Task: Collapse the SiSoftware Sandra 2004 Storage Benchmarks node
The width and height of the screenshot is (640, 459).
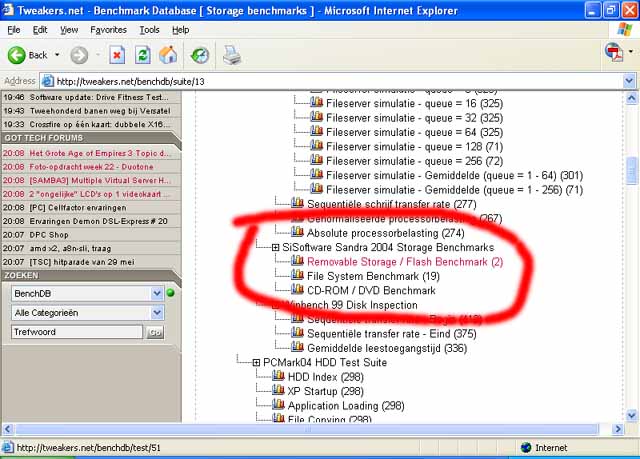Action: [x=276, y=247]
